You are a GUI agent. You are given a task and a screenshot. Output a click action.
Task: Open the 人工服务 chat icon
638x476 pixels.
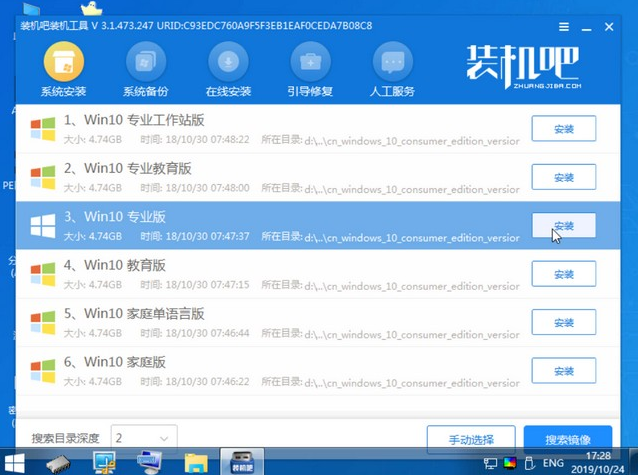coord(393,62)
